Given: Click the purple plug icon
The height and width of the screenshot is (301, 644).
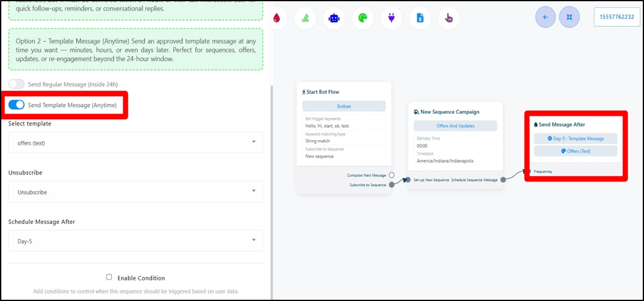Looking at the screenshot, I should (391, 18).
